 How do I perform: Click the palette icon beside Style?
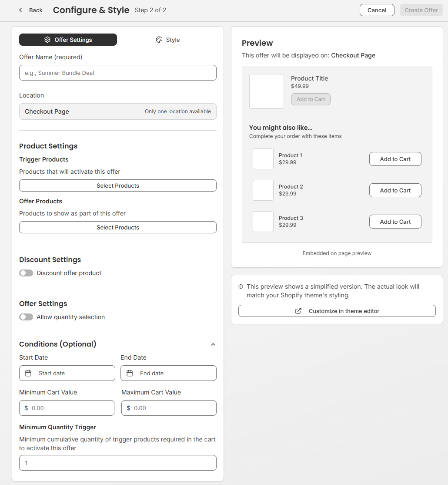(159, 40)
